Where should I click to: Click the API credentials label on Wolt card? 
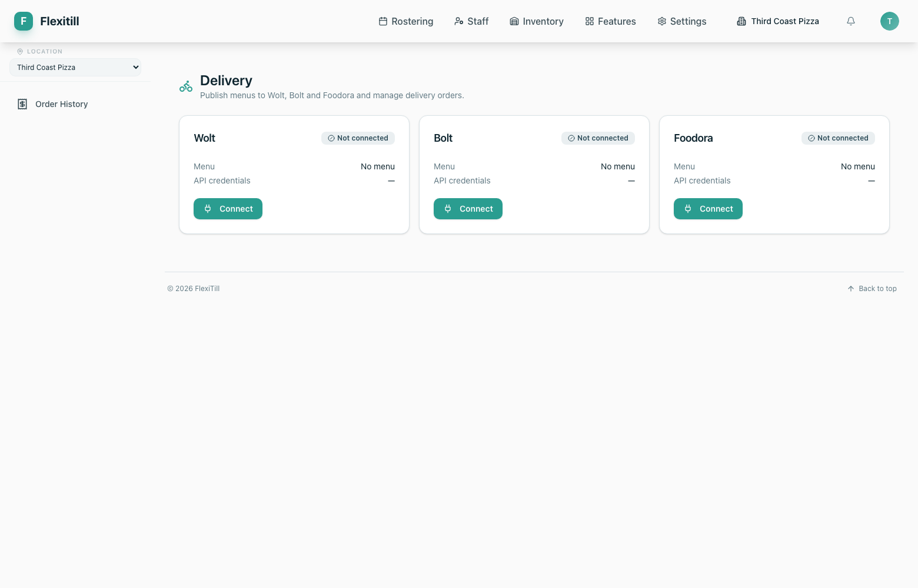point(222,181)
